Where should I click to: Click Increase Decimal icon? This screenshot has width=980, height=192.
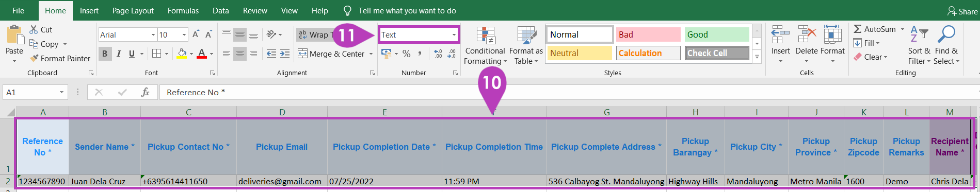[x=438, y=54]
